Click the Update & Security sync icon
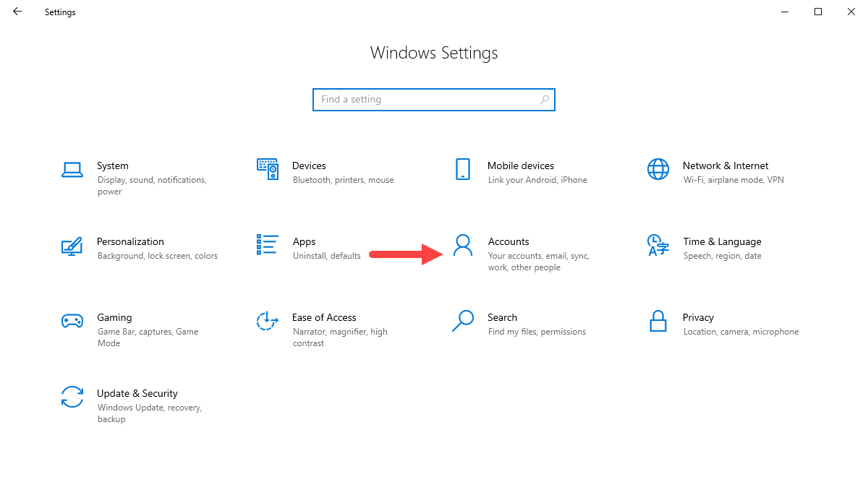Image resolution: width=868 pixels, height=490 pixels. (72, 397)
